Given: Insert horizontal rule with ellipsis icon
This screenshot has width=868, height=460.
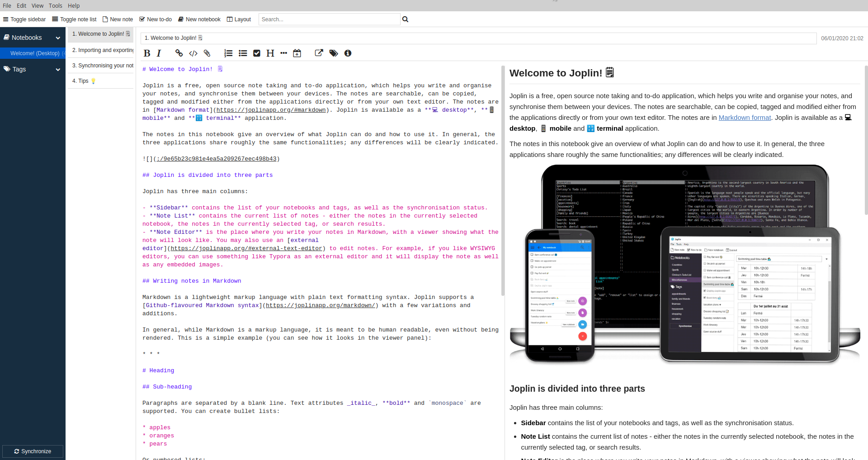Looking at the screenshot, I should coord(283,53).
